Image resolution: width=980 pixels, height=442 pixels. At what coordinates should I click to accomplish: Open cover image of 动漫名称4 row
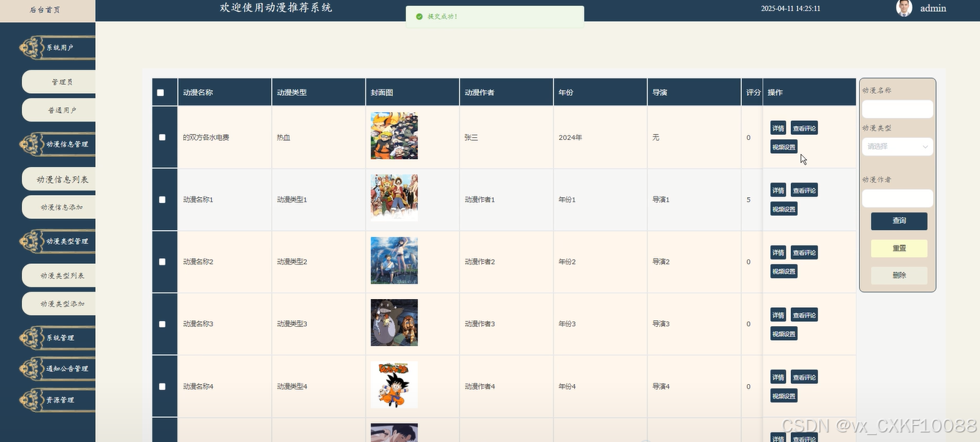coord(394,385)
